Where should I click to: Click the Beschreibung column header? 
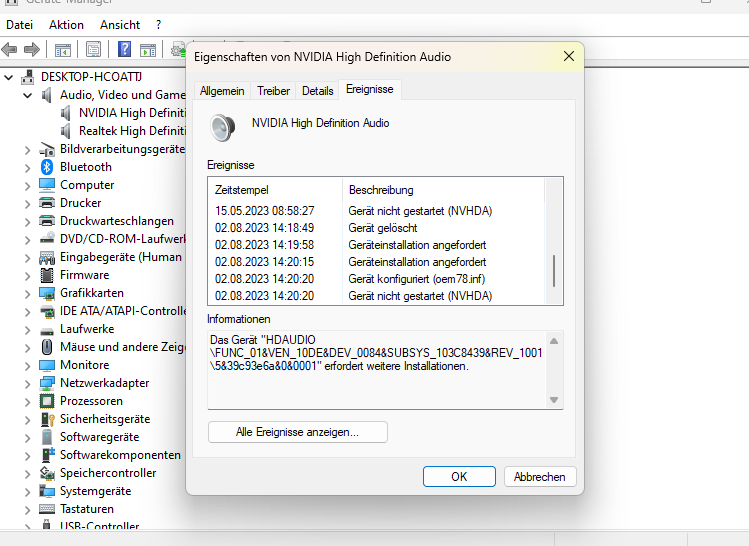pyautogui.click(x=444, y=190)
